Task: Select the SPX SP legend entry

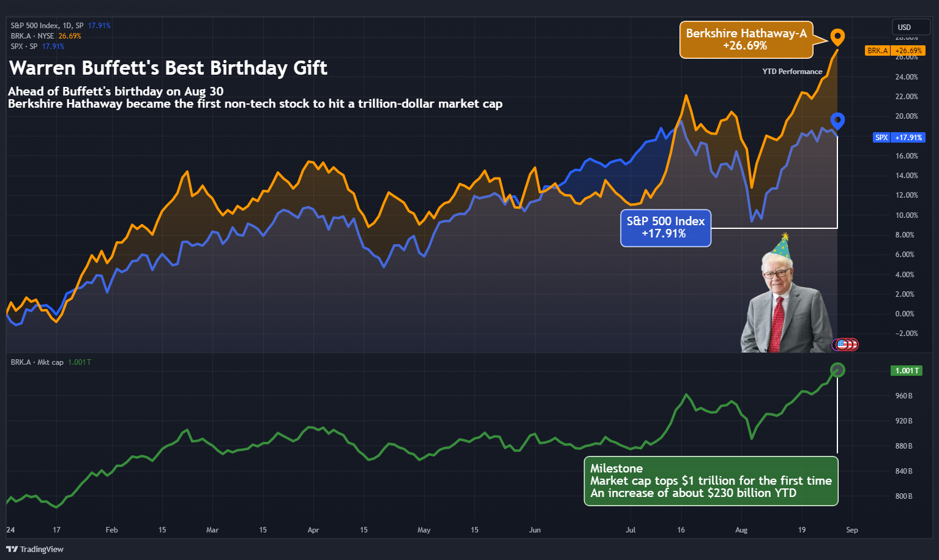Action: 24,47
